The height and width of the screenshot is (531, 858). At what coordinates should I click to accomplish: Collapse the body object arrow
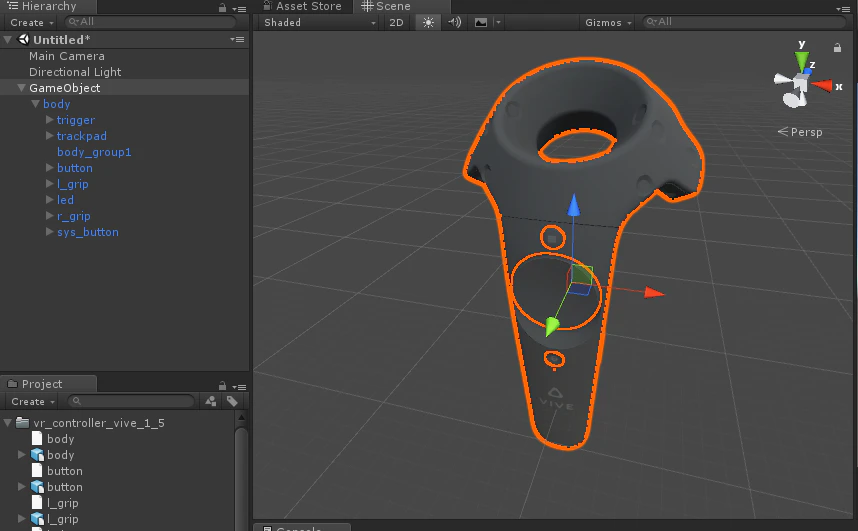pos(36,103)
